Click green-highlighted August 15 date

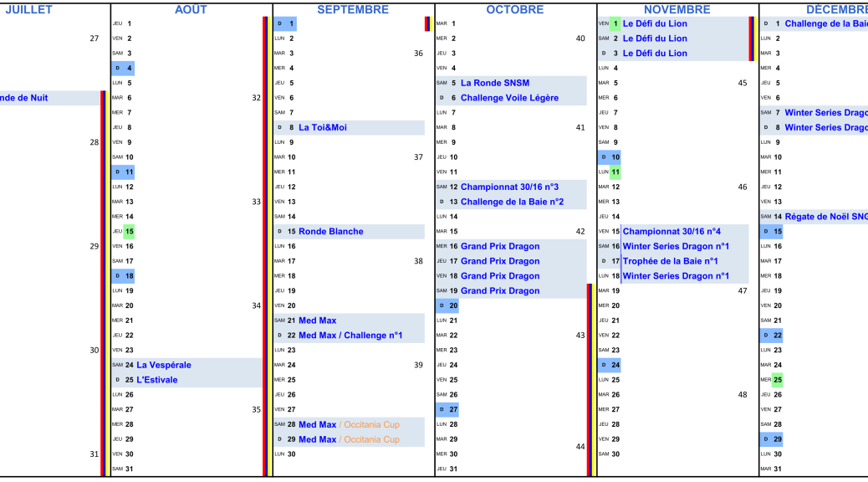coord(129,232)
